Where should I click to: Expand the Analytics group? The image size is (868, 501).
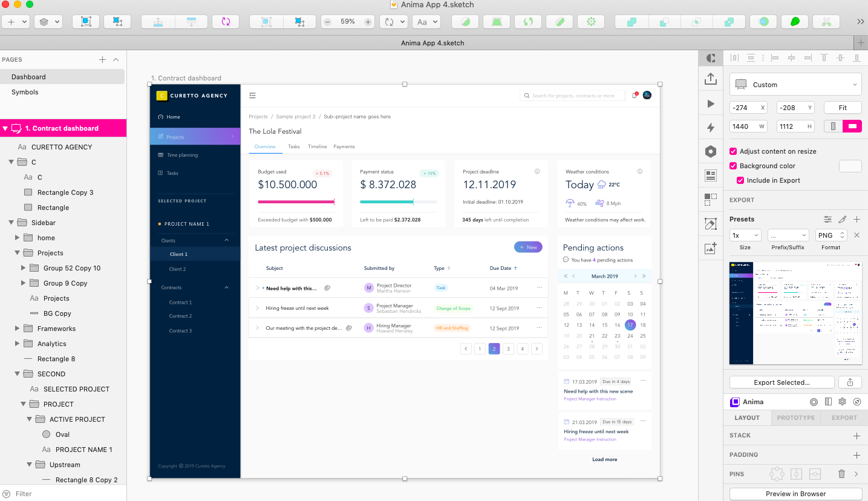(17, 344)
